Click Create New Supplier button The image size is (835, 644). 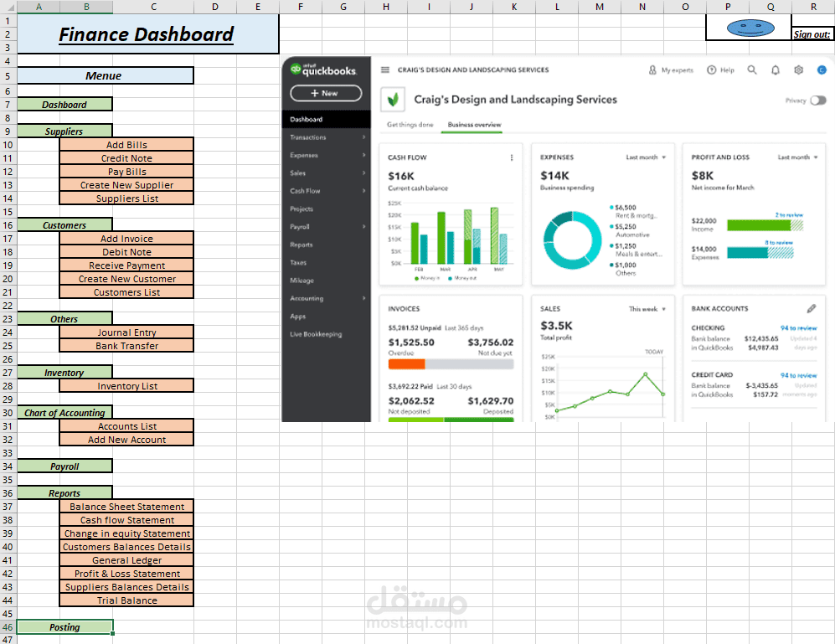point(126,185)
